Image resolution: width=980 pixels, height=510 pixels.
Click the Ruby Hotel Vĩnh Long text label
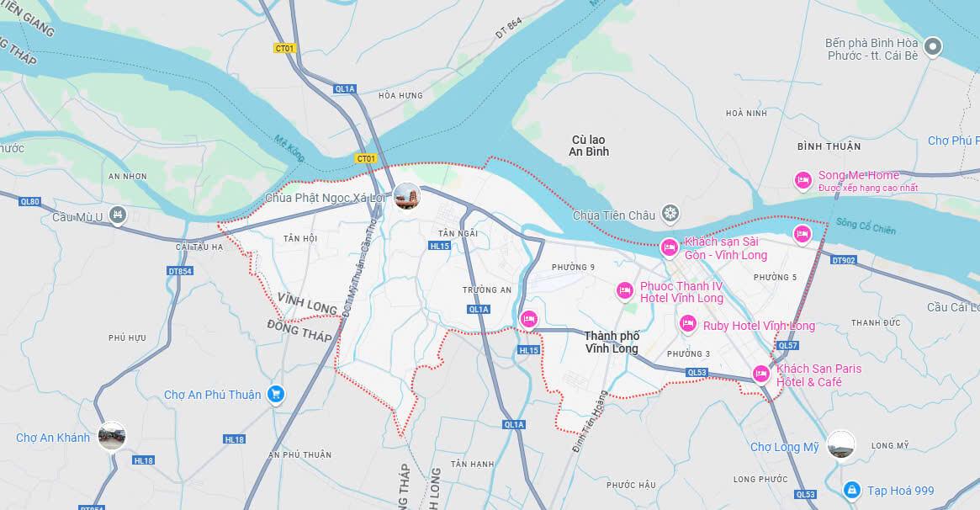coord(759,326)
